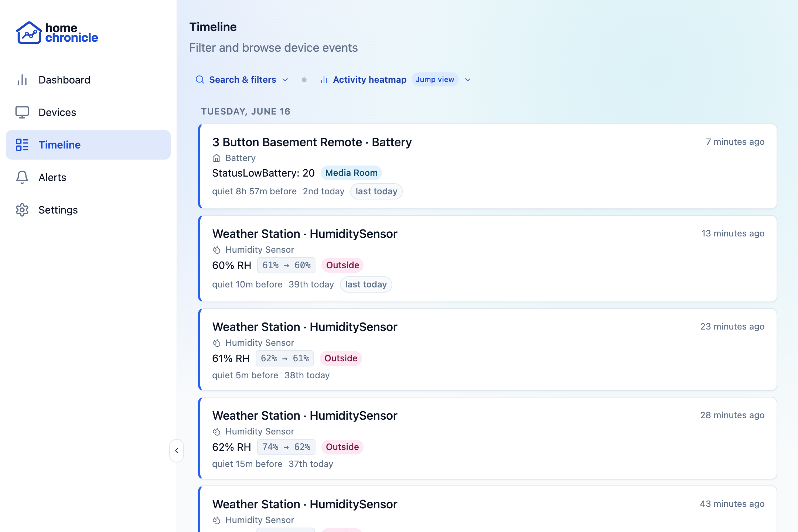Open Weather Station event from 13 minutes ago
The height and width of the screenshot is (532, 798).
pyautogui.click(x=487, y=259)
